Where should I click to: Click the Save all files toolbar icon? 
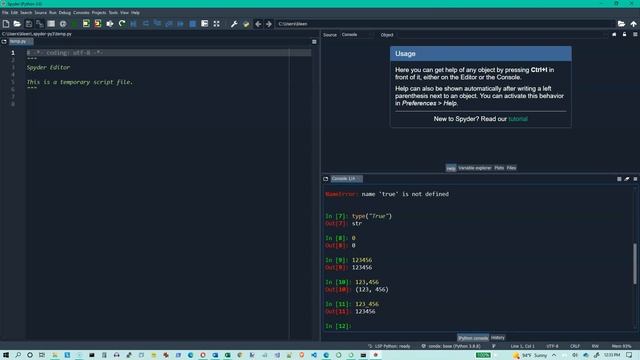click(40, 24)
